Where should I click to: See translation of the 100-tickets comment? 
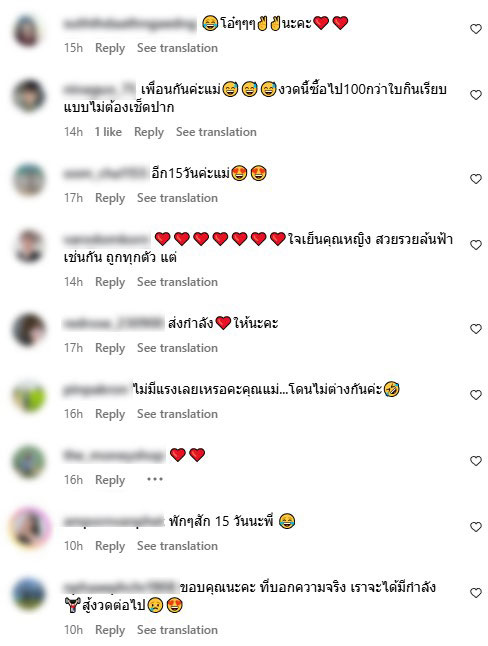point(216,132)
